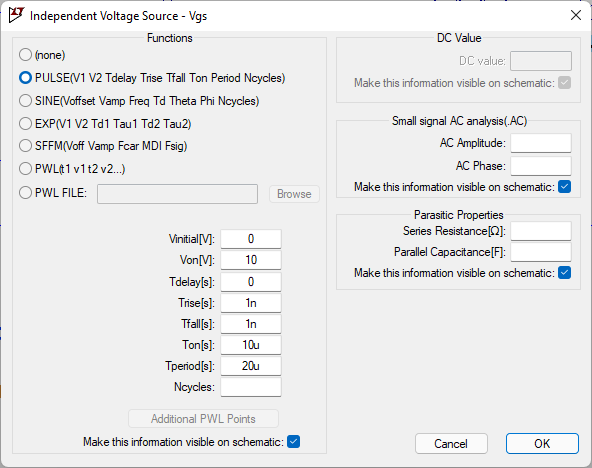
Task: Select the SINE function option
Action: click(x=25, y=101)
